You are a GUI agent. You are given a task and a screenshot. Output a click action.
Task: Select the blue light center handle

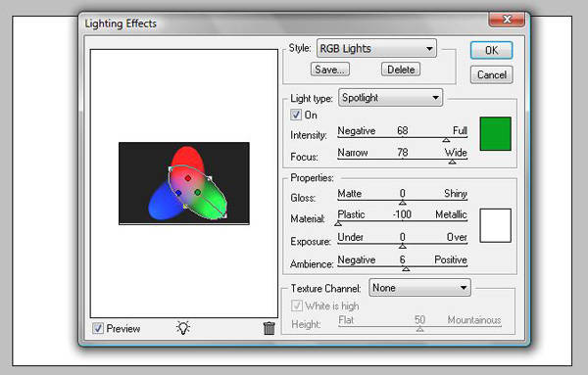(178, 193)
